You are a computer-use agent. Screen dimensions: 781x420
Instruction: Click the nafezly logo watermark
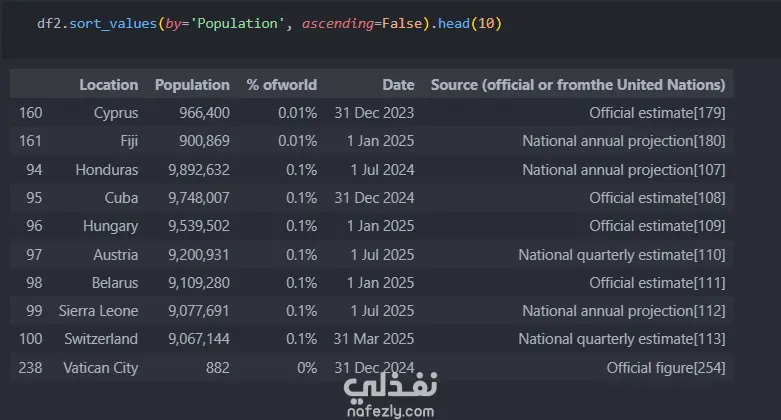pyautogui.click(x=390, y=383)
